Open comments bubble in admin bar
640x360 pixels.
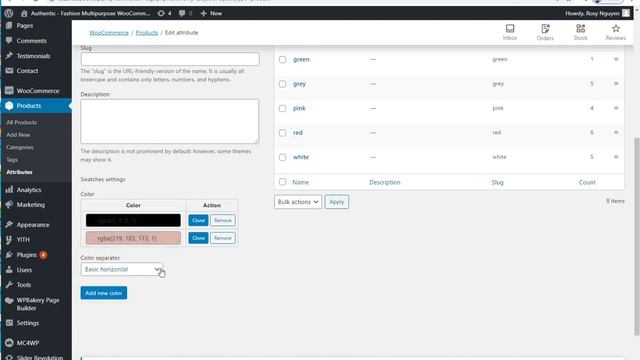click(x=182, y=13)
